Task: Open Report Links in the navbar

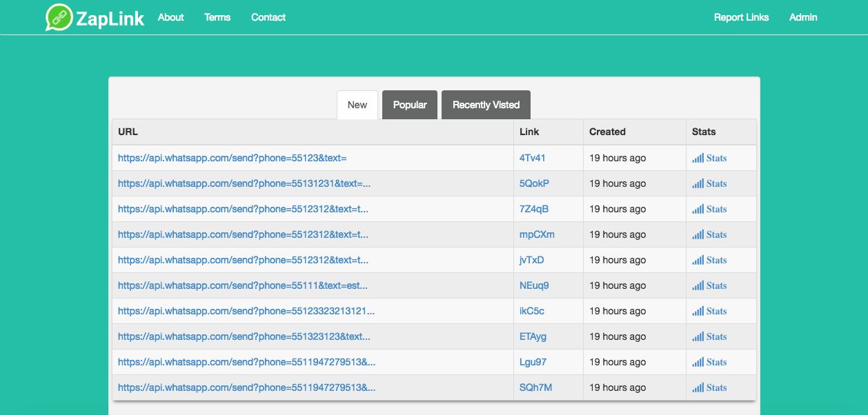Action: pos(741,17)
